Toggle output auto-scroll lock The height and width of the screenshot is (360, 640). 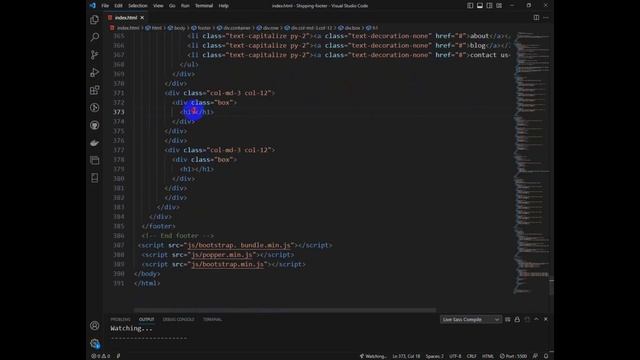coord(517,319)
